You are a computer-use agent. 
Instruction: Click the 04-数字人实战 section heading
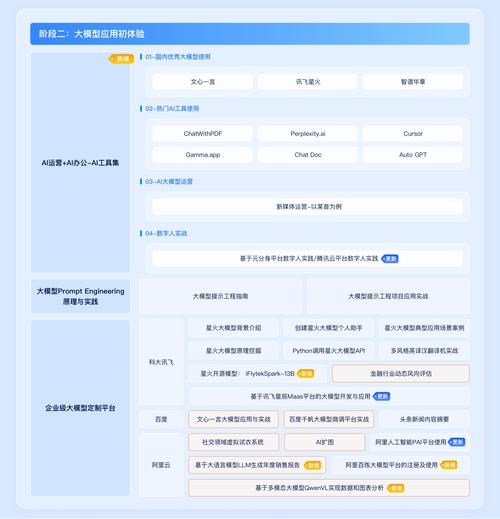click(x=166, y=233)
